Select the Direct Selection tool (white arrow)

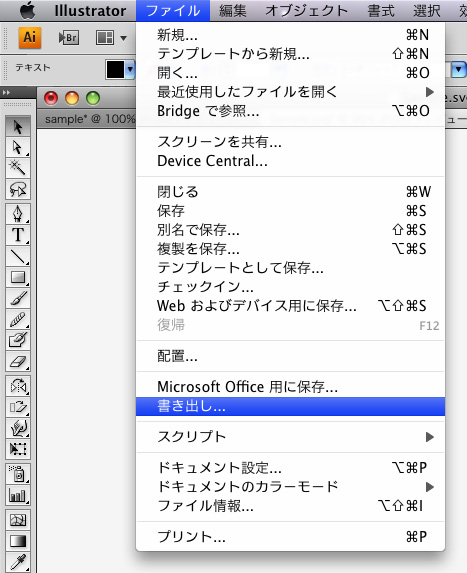coord(18,147)
